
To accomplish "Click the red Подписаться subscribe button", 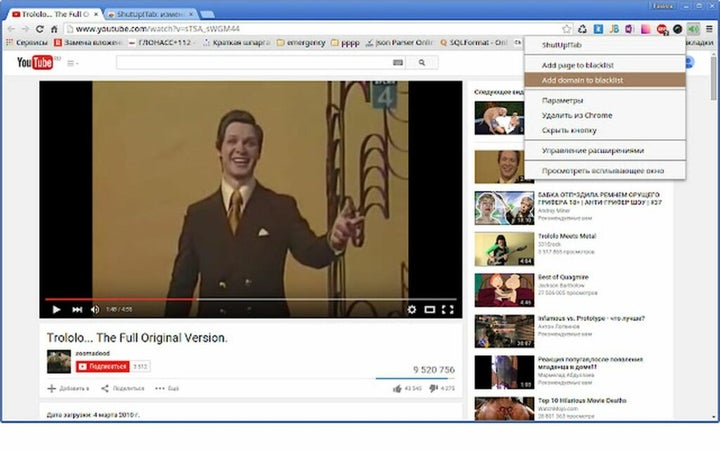I will [102, 366].
